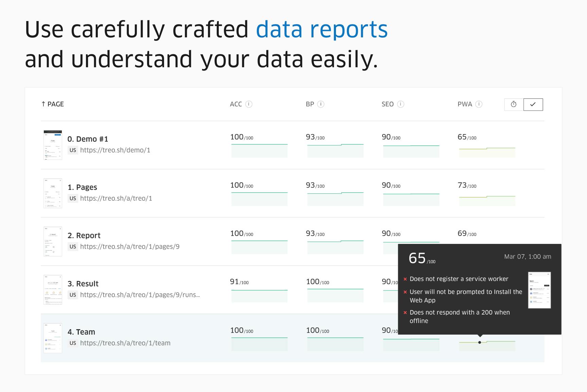Image resolution: width=587 pixels, height=392 pixels.
Task: Click the BP column info icon
Action: 321,104
